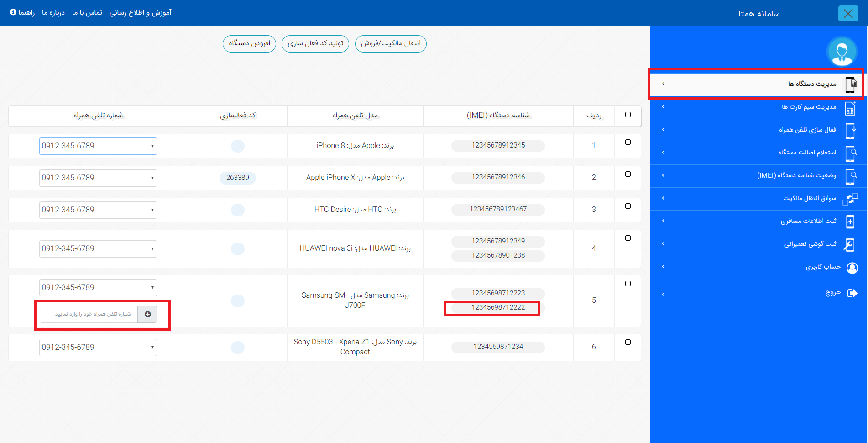
Task: Expand chevron of فعال سازی تلفن همراه menu
Action: (x=663, y=130)
